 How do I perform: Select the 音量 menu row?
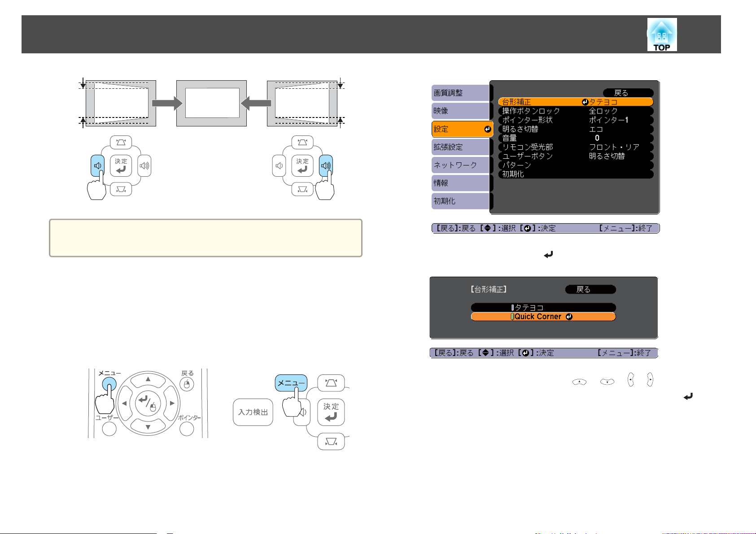pos(576,138)
